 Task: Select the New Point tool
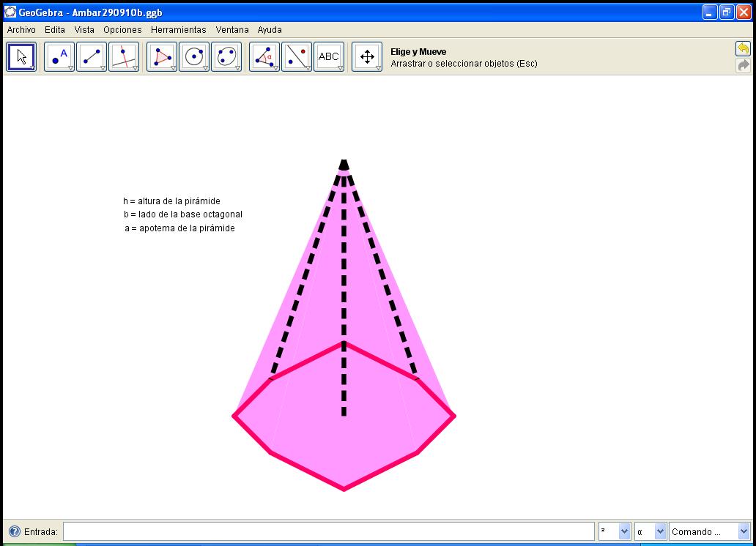click(59, 56)
